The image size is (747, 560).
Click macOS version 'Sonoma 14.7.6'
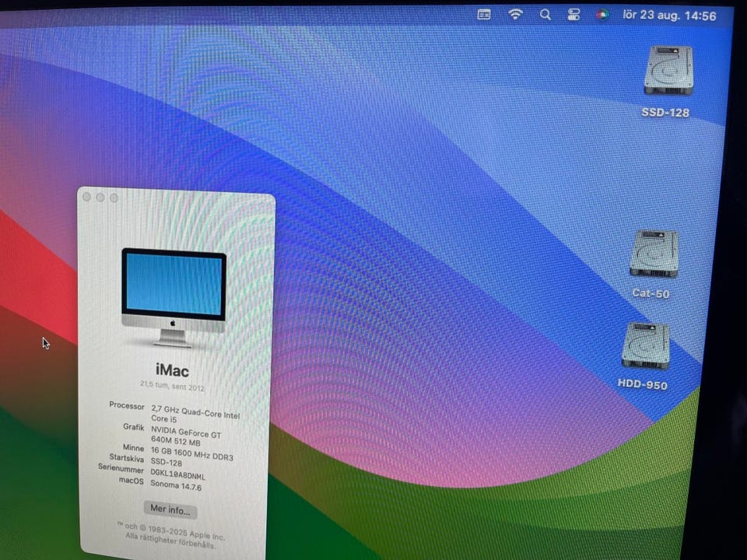click(x=176, y=485)
